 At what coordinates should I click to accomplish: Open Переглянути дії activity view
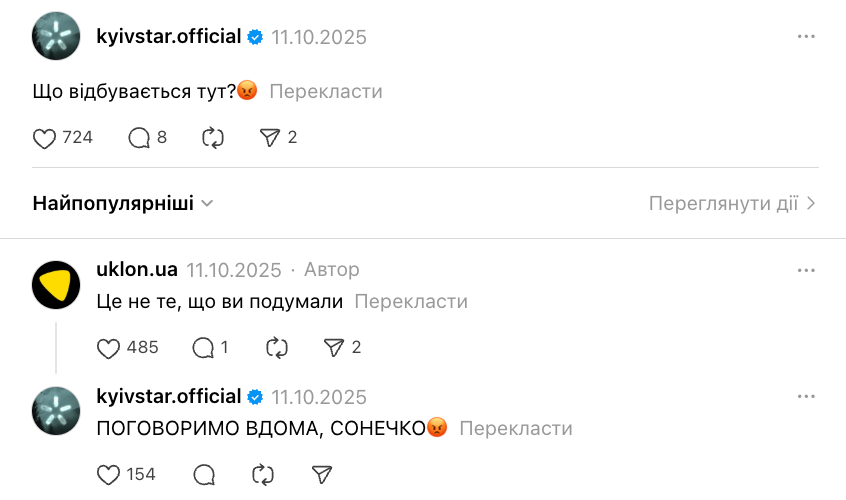click(732, 203)
